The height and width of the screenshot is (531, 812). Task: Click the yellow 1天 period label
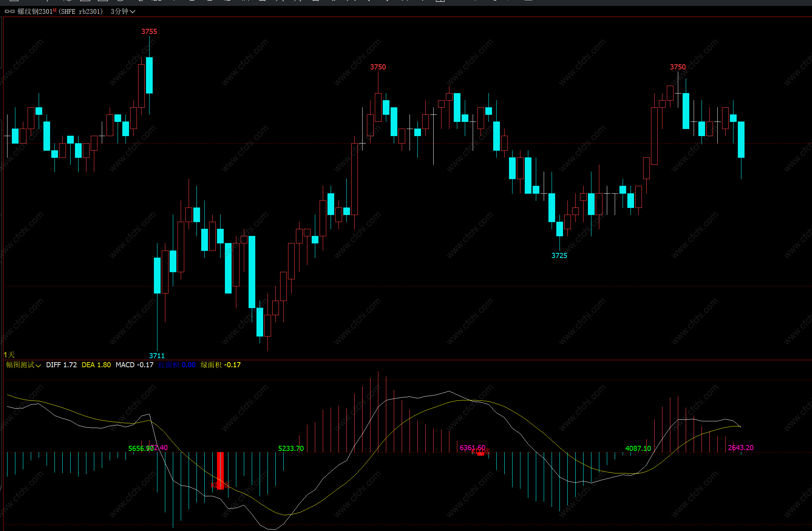click(x=9, y=355)
